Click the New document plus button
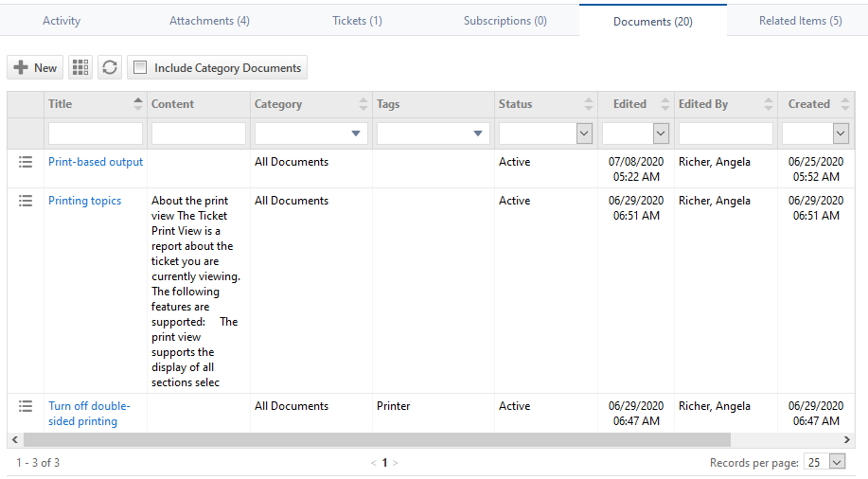This screenshot has height=479, width=868. [35, 67]
